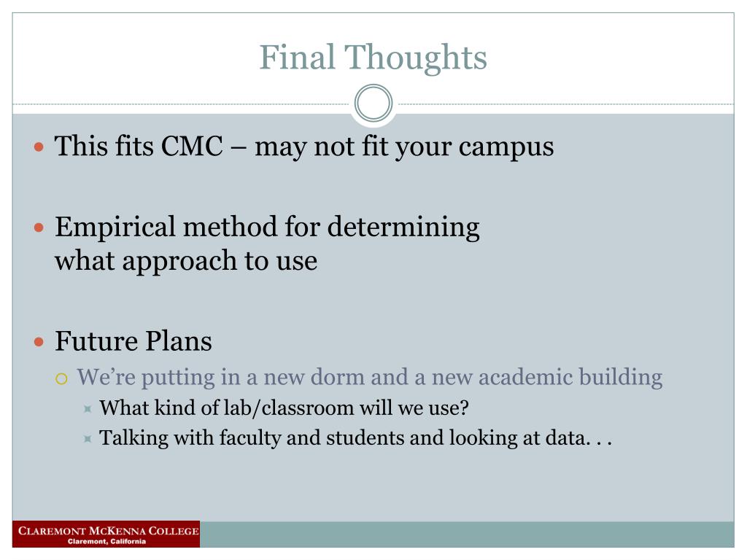This screenshot has width=747, height=560.
Task: Click the yellow hollow bullet before 'We're putting'
Action: (x=61, y=378)
